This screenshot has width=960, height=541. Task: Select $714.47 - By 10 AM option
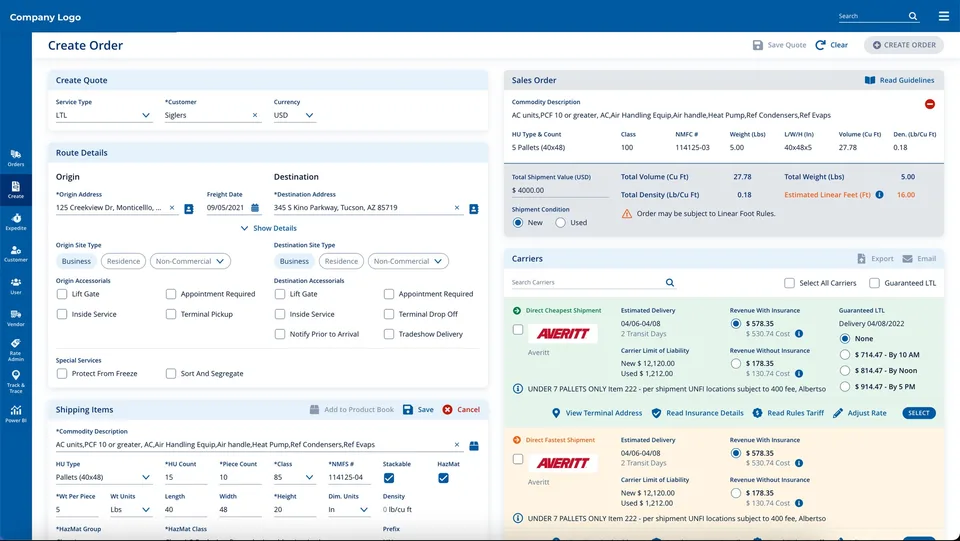point(845,354)
